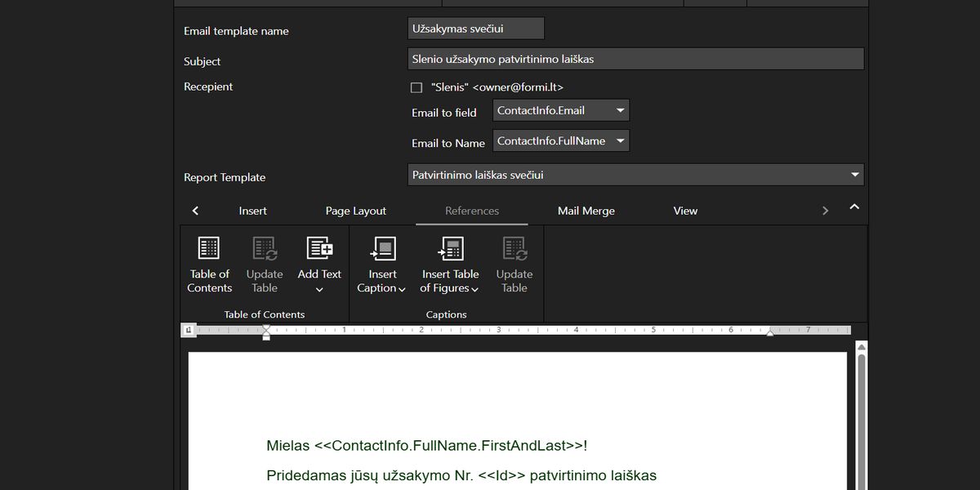Viewport: 980px width, 490px height.
Task: Switch to the Mail Merge tab
Action: (586, 211)
